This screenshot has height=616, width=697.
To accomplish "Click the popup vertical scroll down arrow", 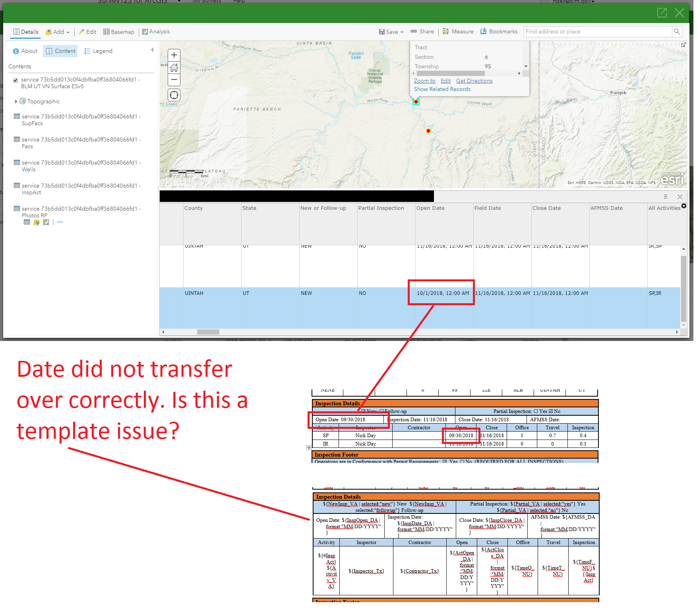I will click(526, 66).
